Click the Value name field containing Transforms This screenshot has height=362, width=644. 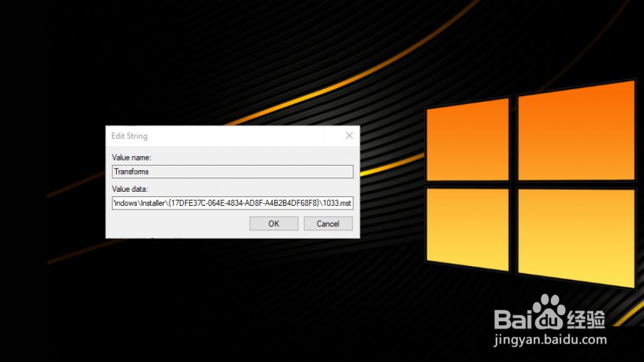coord(233,172)
